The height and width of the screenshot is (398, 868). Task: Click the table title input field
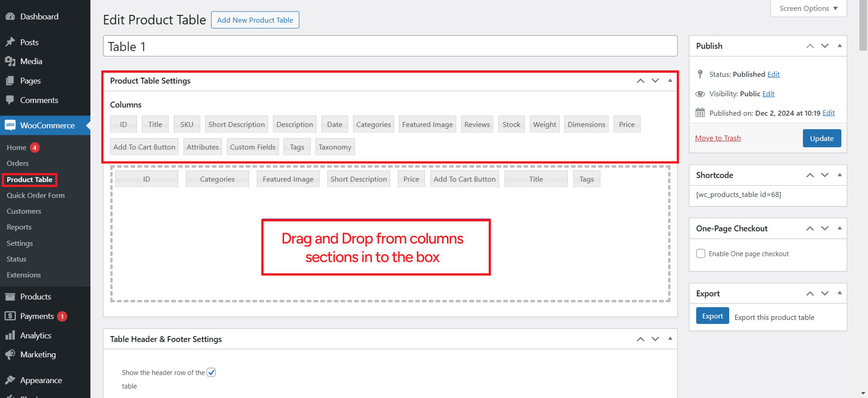pos(390,47)
